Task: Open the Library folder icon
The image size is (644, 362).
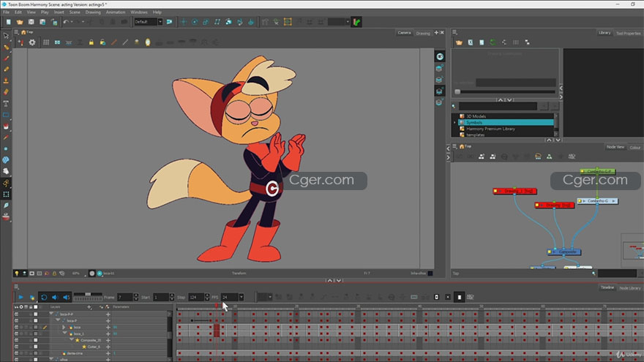Action: pyautogui.click(x=459, y=42)
